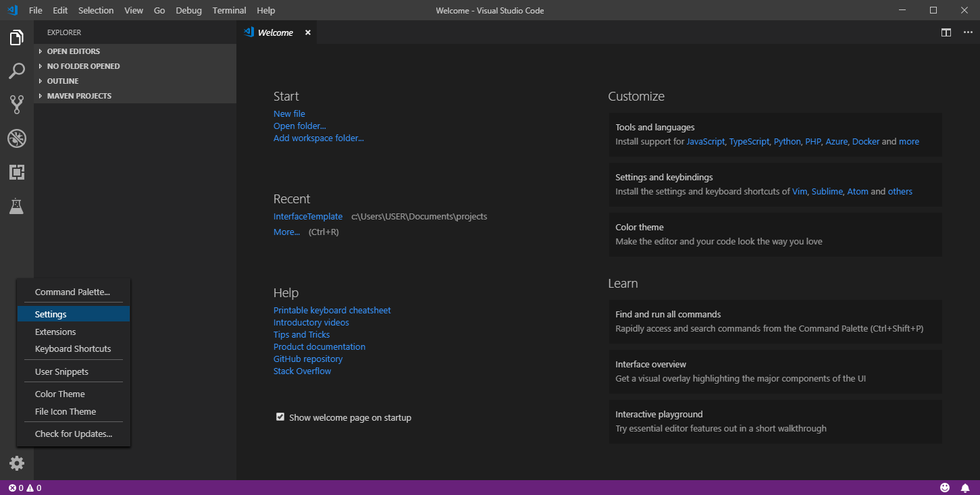This screenshot has width=980, height=495.
Task: Open the Search view icon
Action: (17, 71)
